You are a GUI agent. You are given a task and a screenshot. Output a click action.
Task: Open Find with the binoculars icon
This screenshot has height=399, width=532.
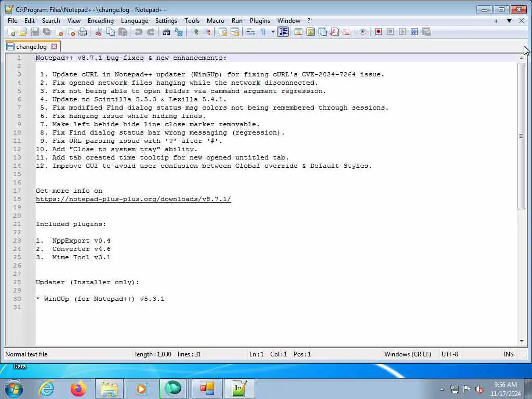(x=166, y=32)
